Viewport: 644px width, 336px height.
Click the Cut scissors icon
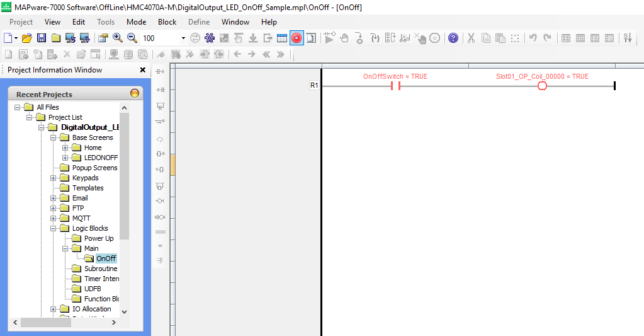(x=471, y=38)
